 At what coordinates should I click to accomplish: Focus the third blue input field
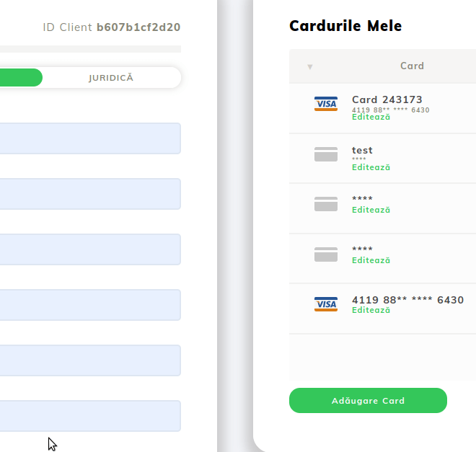pos(89,249)
